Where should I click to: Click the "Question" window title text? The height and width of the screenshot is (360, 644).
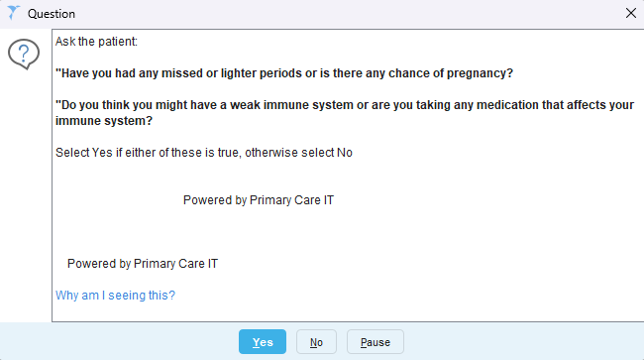52,14
